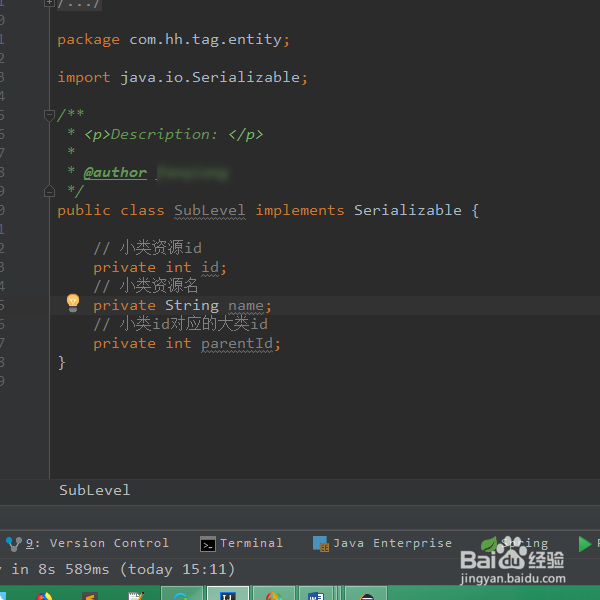Click the public keyword in class declaration
This screenshot has width=600, height=600.
pos(84,210)
